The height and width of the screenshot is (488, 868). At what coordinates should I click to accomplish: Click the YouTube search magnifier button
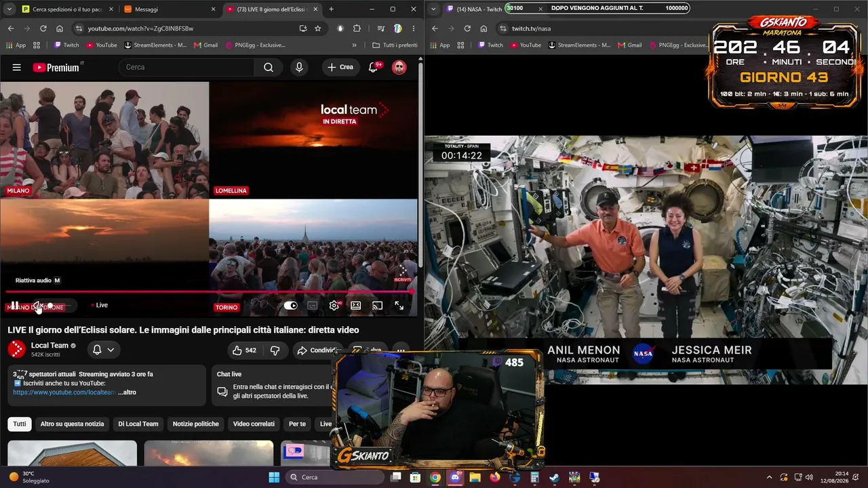coord(269,67)
